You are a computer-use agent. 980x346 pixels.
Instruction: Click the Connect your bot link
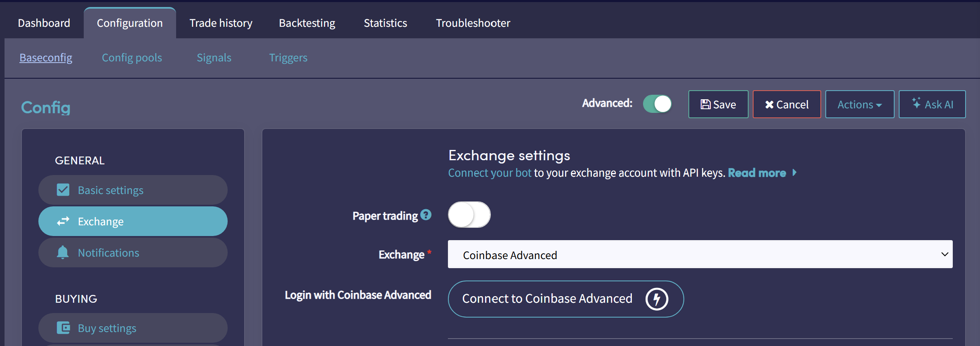[x=490, y=173]
